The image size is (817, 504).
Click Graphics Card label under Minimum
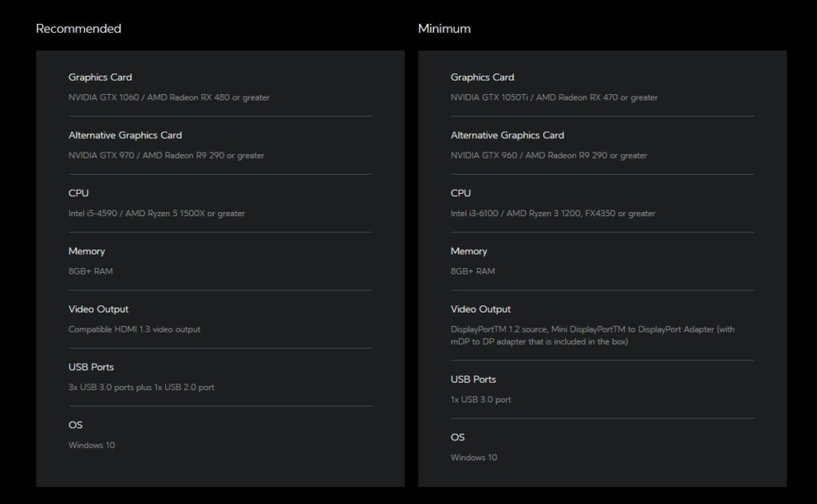(482, 77)
